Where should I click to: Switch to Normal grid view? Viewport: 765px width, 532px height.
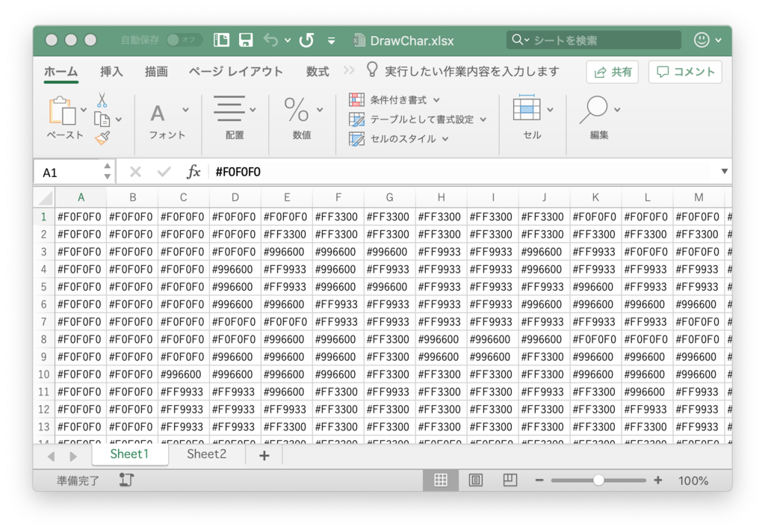441,480
